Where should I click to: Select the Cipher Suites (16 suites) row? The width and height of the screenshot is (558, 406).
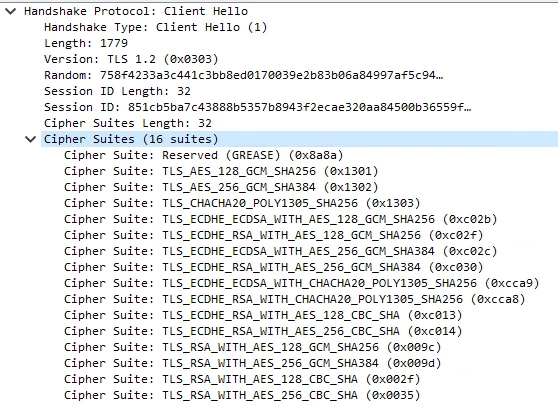click(x=299, y=139)
